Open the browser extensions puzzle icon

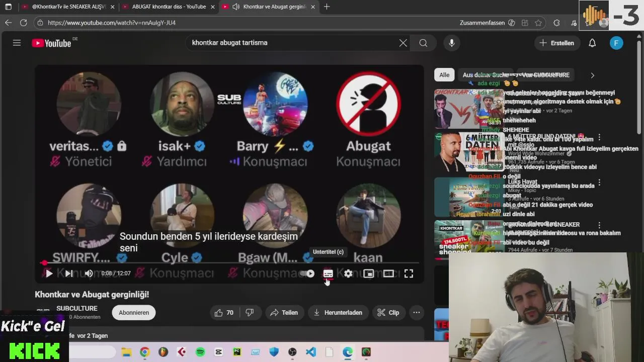coord(556,23)
